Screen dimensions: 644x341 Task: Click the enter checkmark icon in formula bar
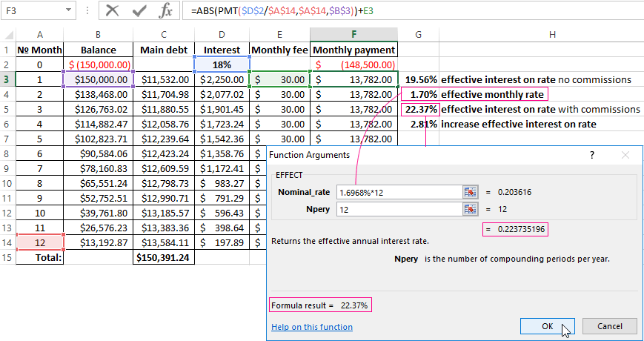pyautogui.click(x=139, y=11)
